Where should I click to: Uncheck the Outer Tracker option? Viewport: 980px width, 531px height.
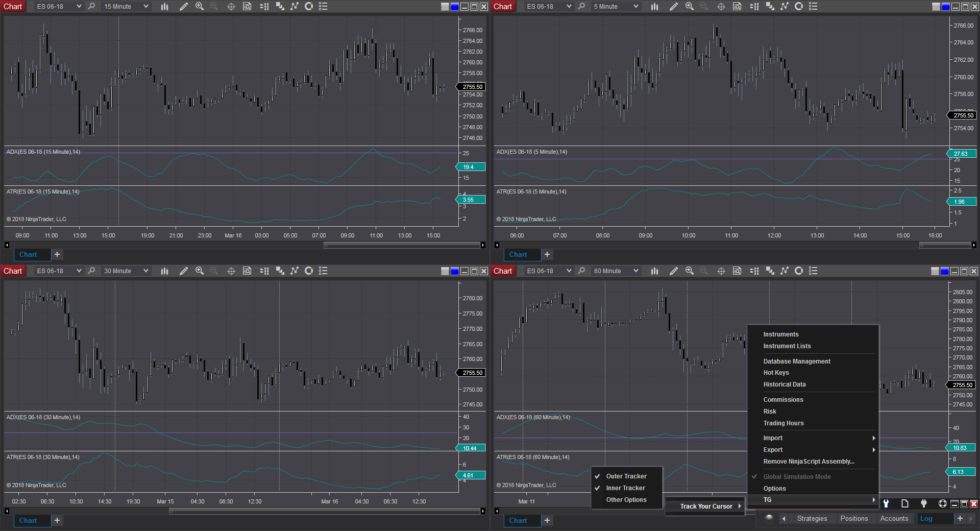coord(626,476)
